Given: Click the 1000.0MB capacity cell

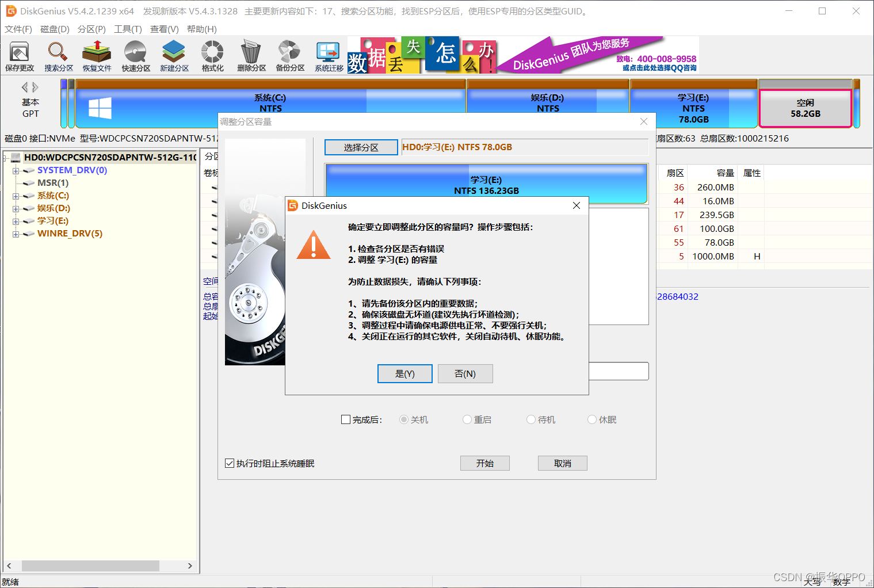Looking at the screenshot, I should click(713, 256).
